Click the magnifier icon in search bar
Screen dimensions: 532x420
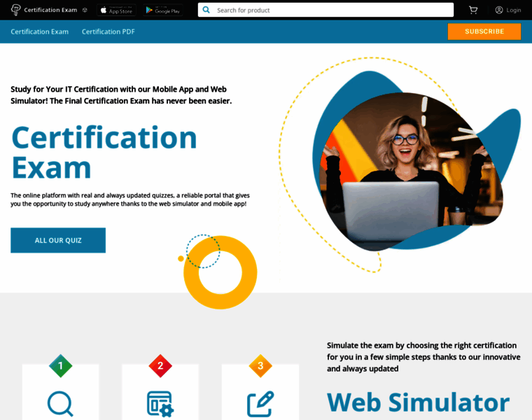[206, 10]
